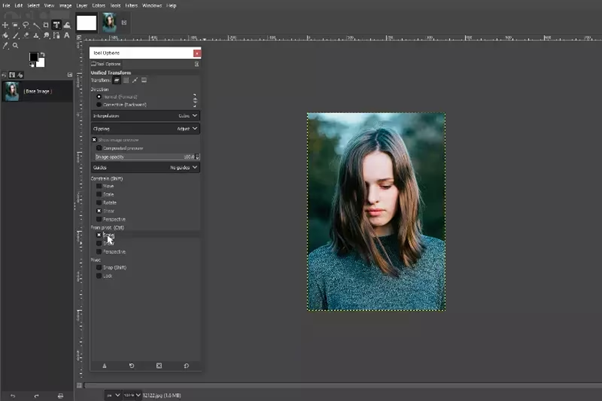Click the black foreground color swatch
This screenshot has height=401, width=602.
(x=33, y=57)
